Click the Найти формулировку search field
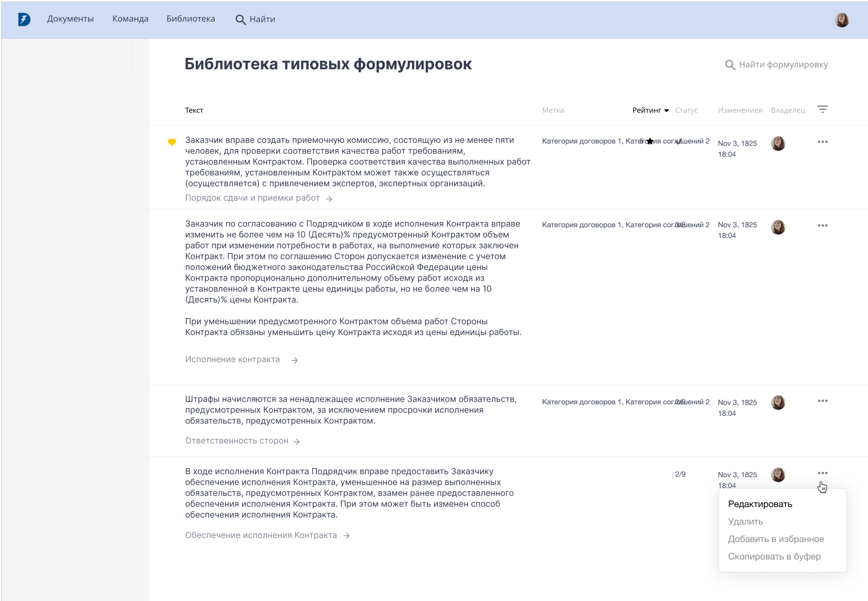This screenshot has height=601, width=868. 783,65
